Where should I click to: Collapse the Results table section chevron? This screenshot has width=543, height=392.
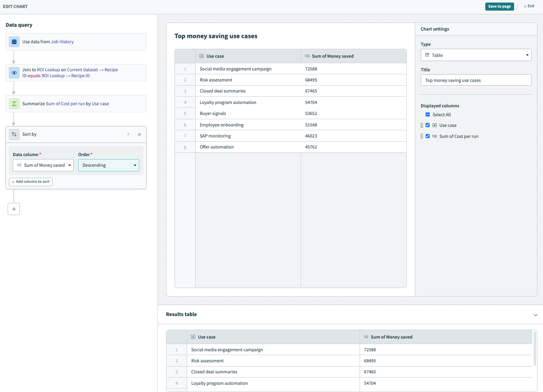(535, 315)
